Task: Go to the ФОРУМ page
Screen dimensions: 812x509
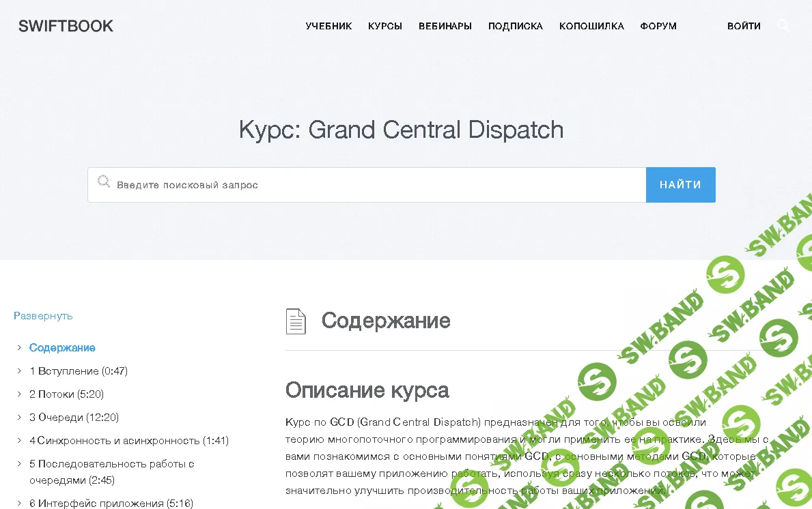Action: point(658,25)
